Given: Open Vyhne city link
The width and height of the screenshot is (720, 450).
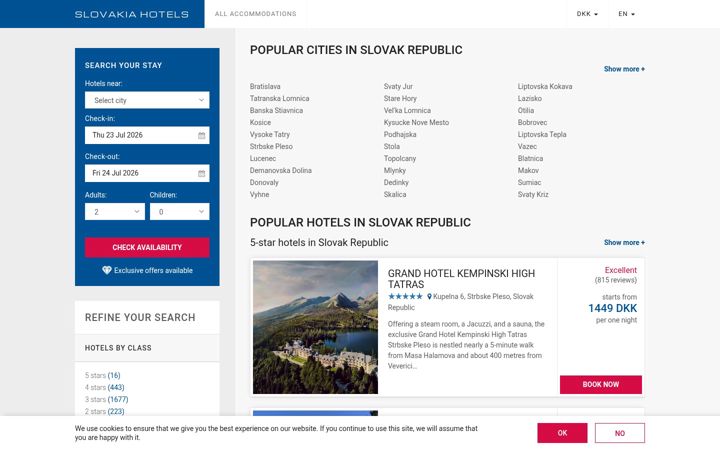Looking at the screenshot, I should click(x=259, y=194).
